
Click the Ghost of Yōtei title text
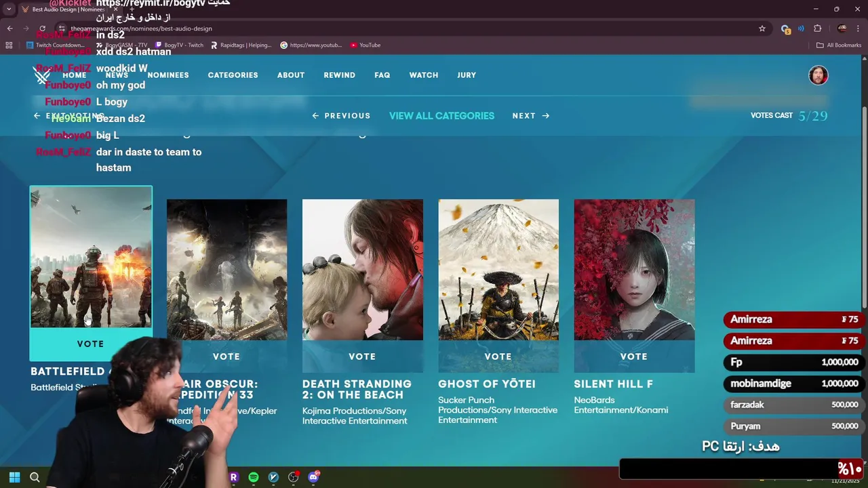point(487,384)
